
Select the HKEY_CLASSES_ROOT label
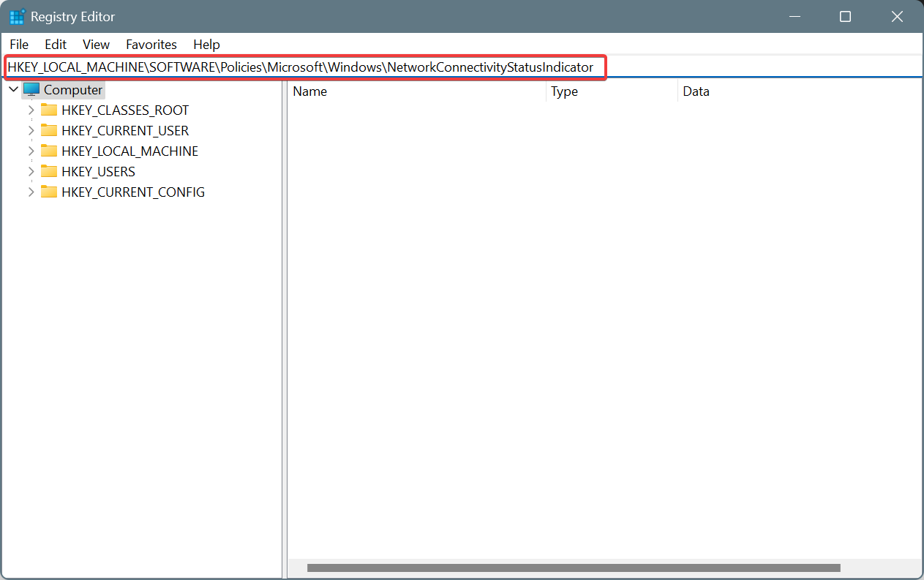coord(125,110)
